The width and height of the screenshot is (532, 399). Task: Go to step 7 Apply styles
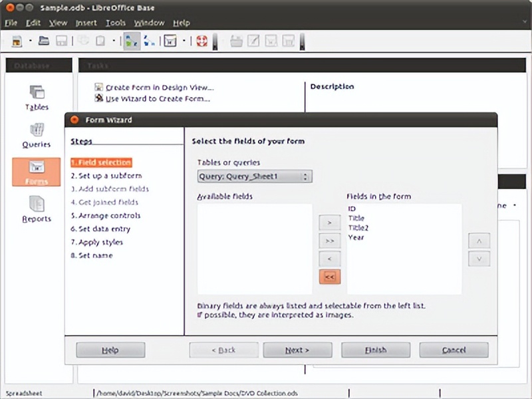point(96,242)
